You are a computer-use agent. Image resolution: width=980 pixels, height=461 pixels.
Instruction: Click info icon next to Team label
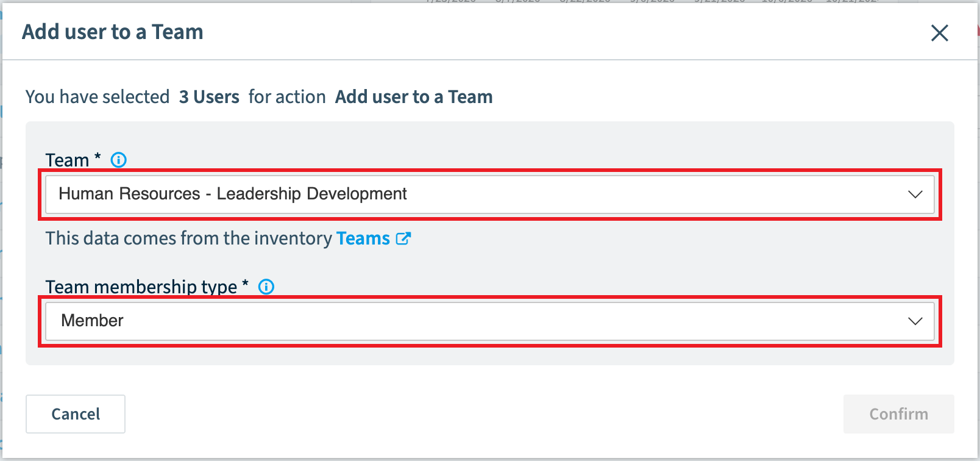[x=118, y=160]
